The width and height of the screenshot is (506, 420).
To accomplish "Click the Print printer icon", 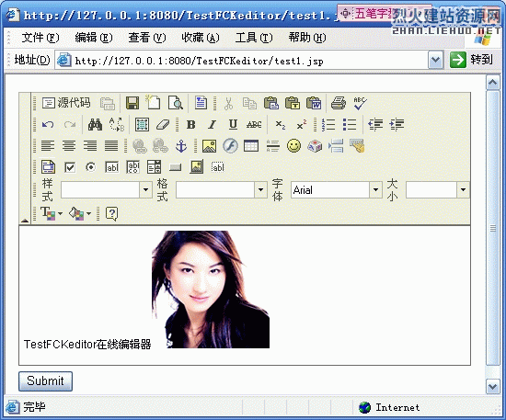I will 339,103.
